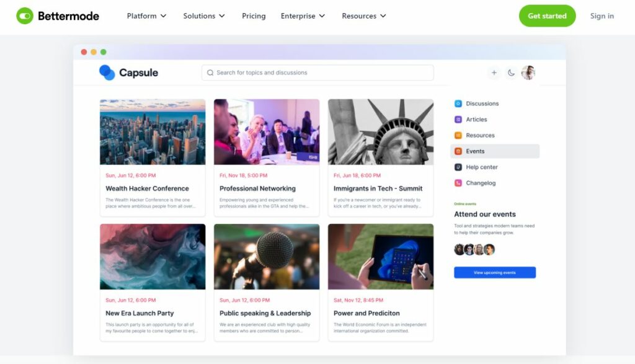Open Wealth Hacker Conference city thumbnail
This screenshot has width=635, height=364.
click(153, 132)
